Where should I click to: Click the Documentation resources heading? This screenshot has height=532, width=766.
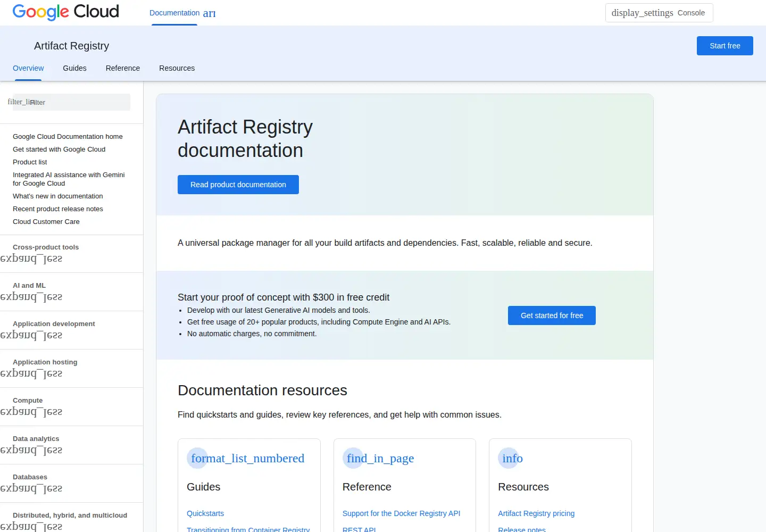(262, 390)
